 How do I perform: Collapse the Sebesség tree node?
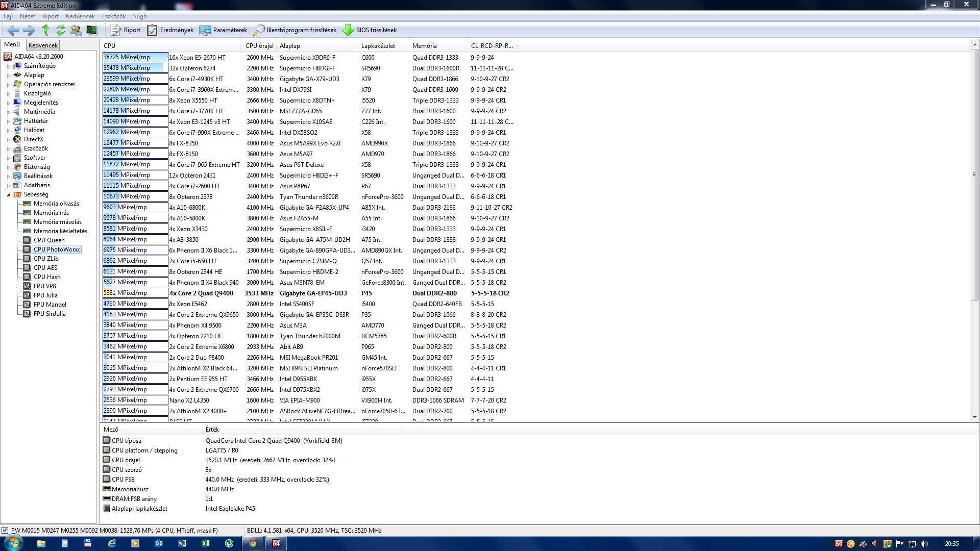tap(9, 195)
